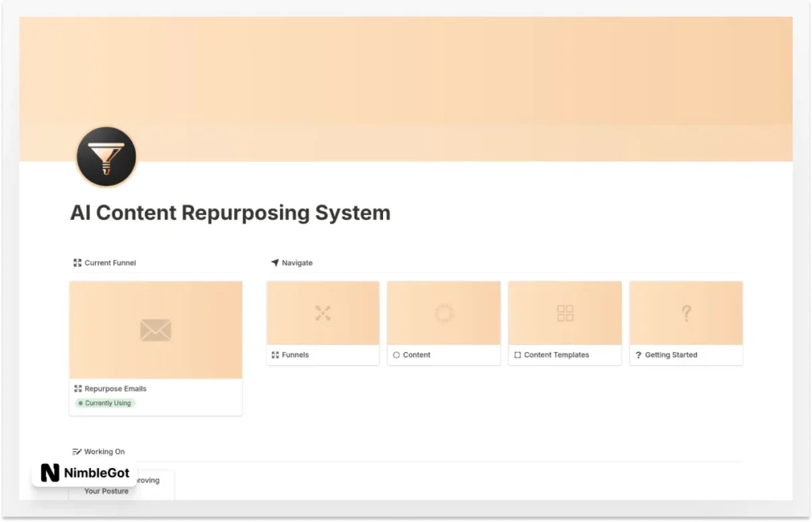This screenshot has height=522, width=812.
Task: Select the Currently Using status tag
Action: coord(104,403)
